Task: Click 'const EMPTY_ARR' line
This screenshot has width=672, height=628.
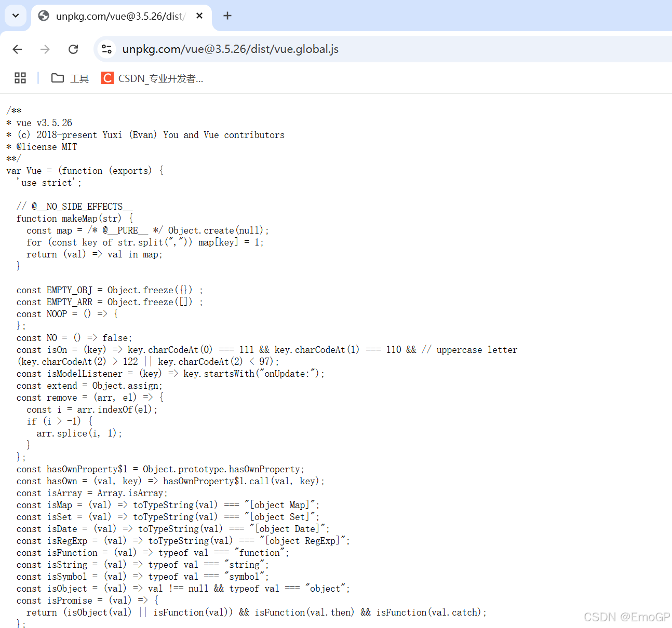Action: [x=110, y=302]
